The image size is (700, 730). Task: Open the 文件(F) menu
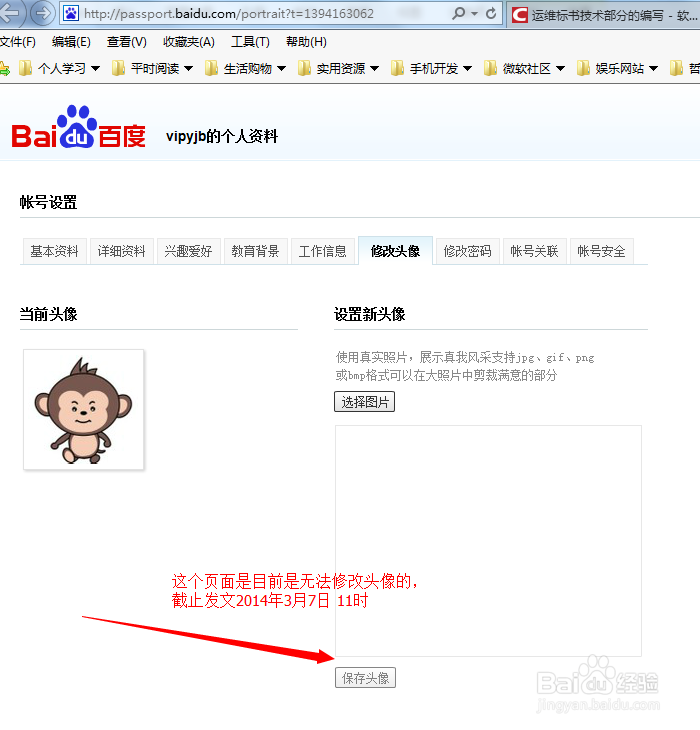coord(18,42)
